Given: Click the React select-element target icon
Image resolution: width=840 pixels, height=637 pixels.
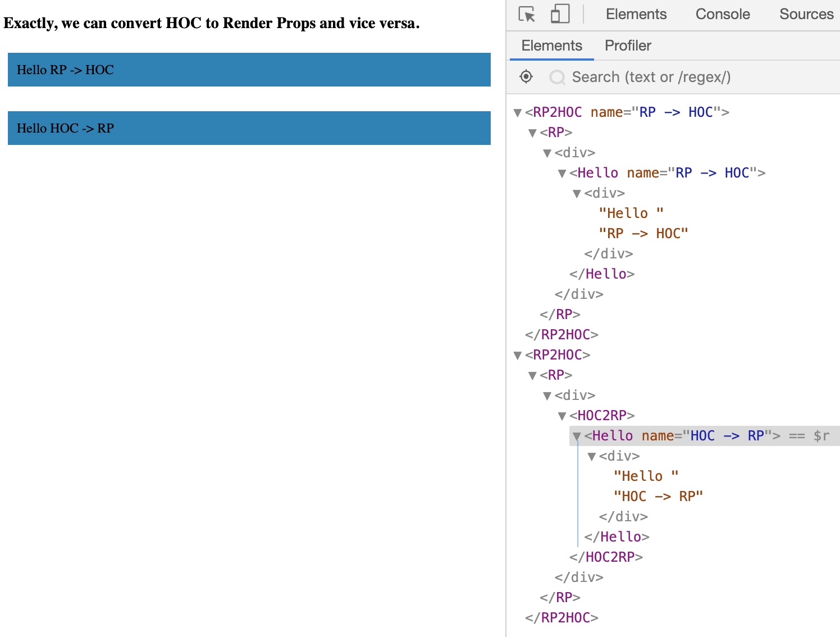Looking at the screenshot, I should tap(526, 77).
